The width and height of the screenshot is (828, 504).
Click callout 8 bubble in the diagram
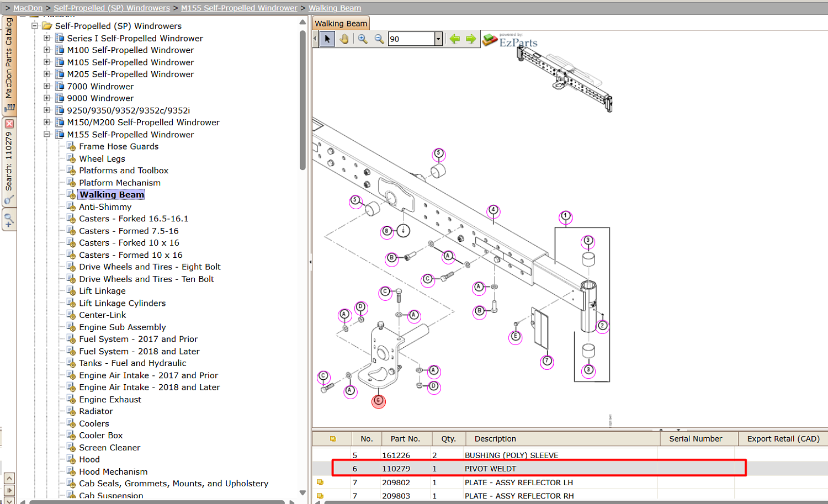click(387, 231)
